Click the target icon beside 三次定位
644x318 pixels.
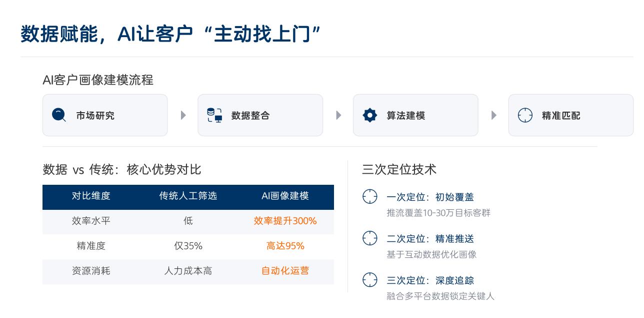[369, 280]
